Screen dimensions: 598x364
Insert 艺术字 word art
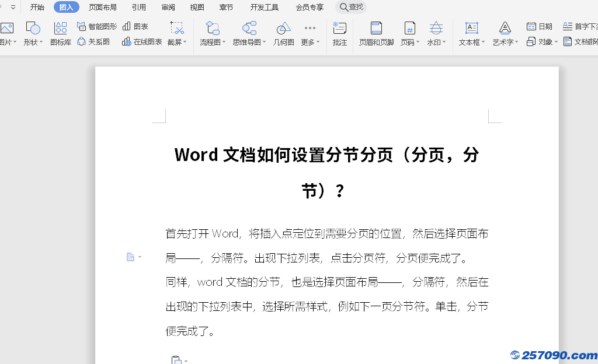(x=505, y=33)
